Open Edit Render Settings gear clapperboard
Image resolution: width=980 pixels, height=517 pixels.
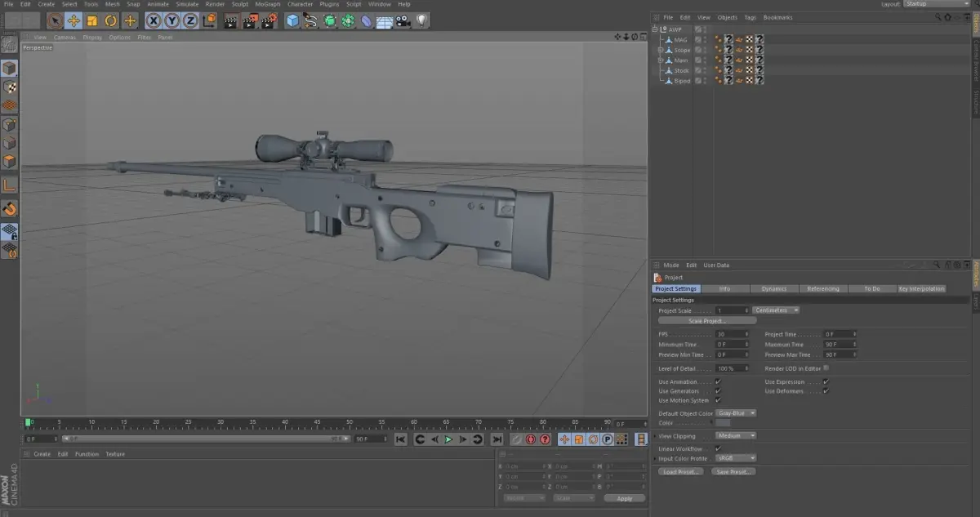coord(269,20)
